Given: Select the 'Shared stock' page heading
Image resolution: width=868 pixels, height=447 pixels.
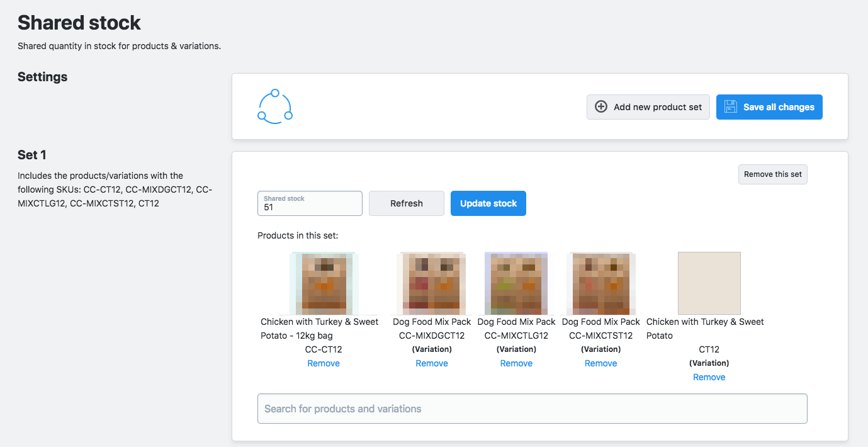Looking at the screenshot, I should point(79,23).
